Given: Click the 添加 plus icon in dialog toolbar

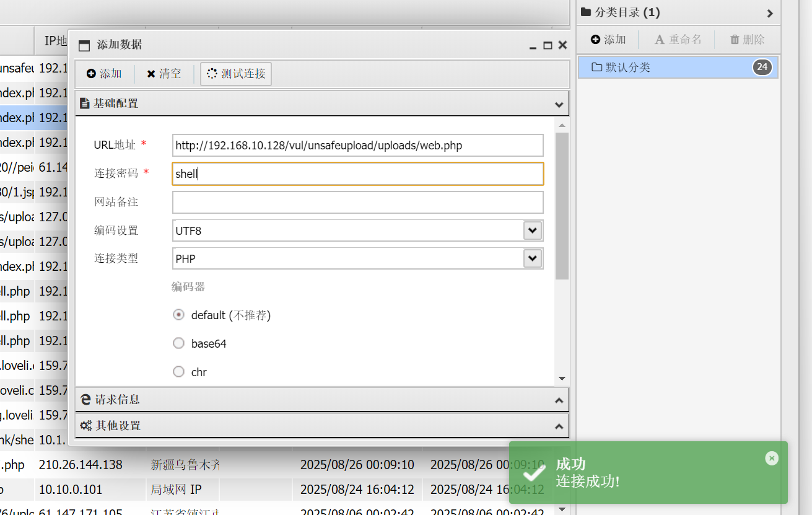Looking at the screenshot, I should [x=91, y=74].
